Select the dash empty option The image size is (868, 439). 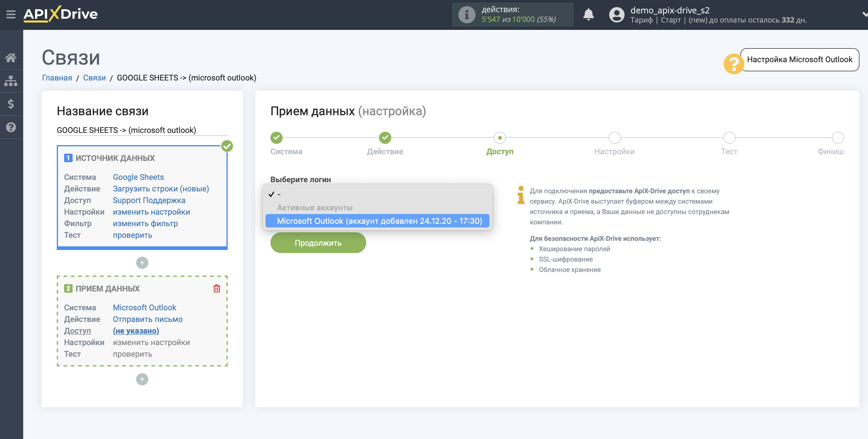click(378, 194)
